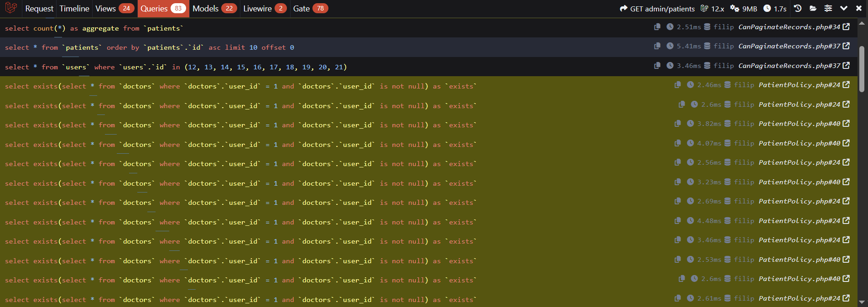This screenshot has width=868, height=307.
Task: Open editor icon on the 4.07ms row
Action: click(847, 143)
